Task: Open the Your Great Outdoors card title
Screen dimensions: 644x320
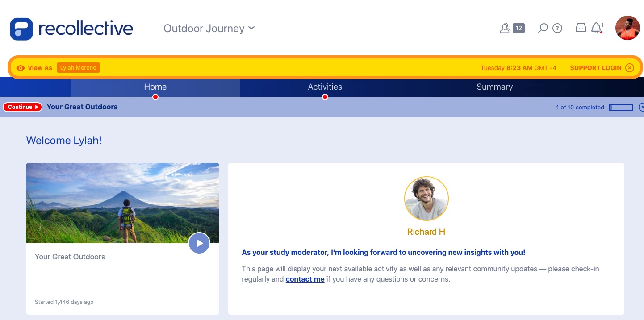Action: coord(70,257)
